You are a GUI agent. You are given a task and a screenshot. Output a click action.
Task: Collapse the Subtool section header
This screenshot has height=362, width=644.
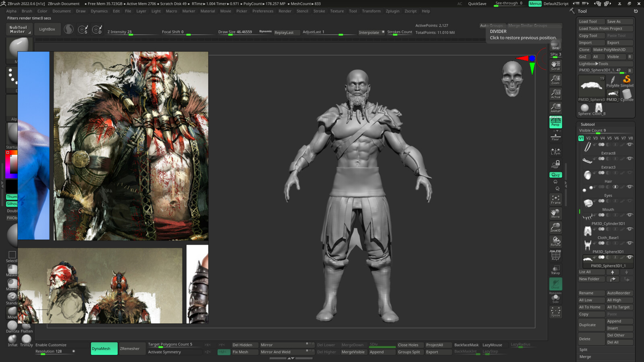[x=588, y=124]
